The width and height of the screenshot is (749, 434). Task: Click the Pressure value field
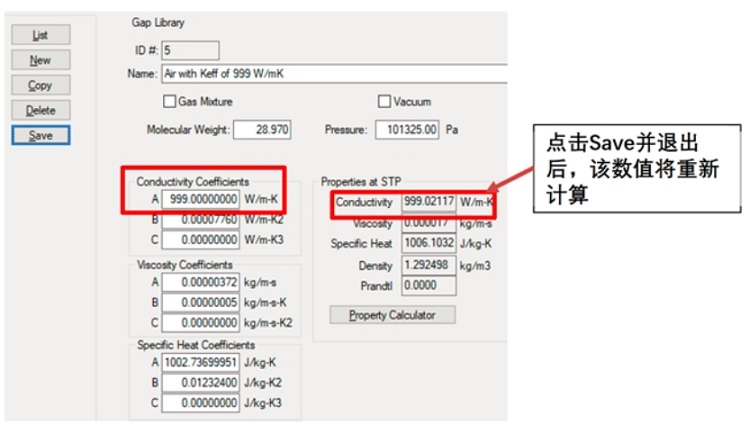click(x=407, y=130)
